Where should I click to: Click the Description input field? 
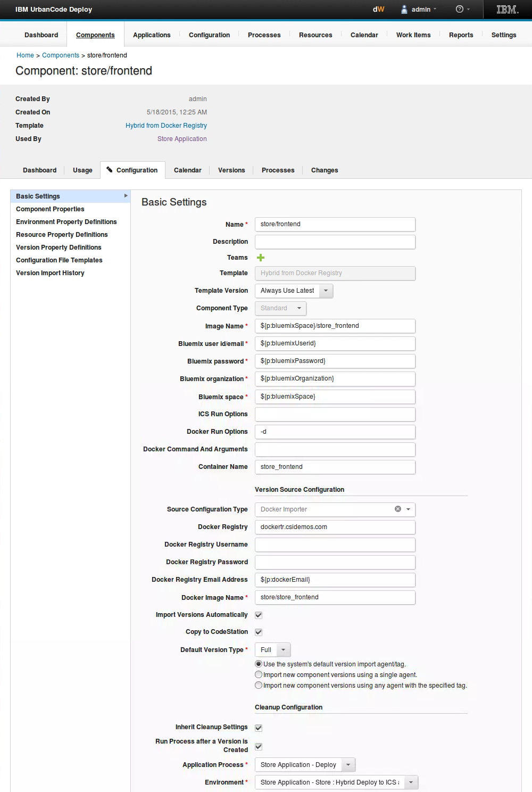335,242
